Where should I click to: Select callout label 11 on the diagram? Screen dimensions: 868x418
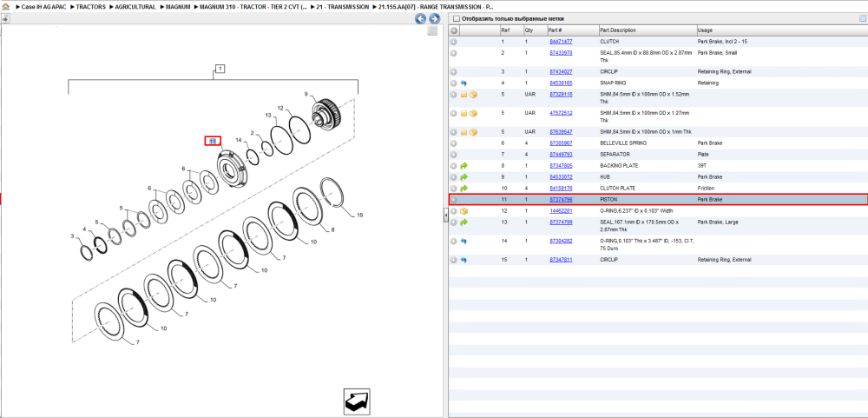pos(213,142)
